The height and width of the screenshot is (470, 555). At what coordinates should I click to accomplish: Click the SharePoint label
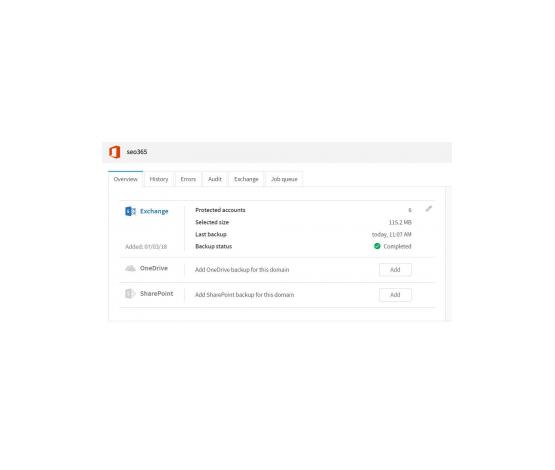[x=156, y=293]
